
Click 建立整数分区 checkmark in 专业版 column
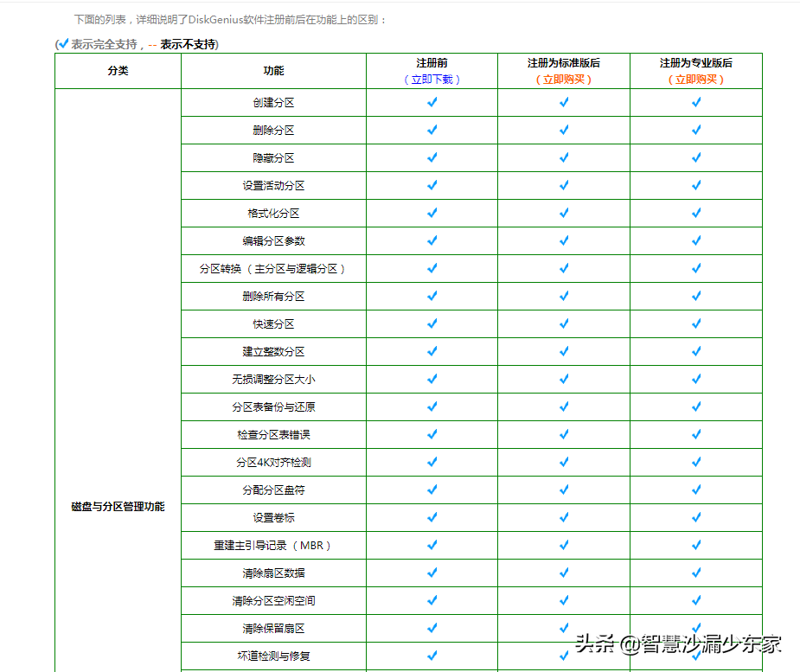click(696, 351)
